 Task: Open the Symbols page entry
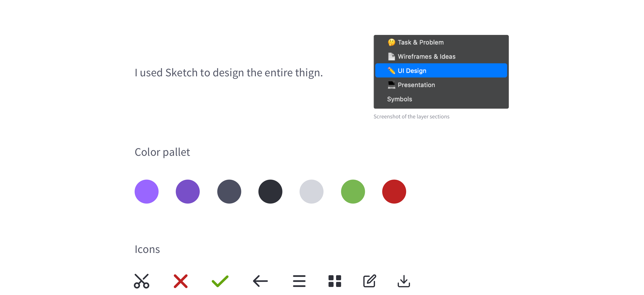click(399, 99)
